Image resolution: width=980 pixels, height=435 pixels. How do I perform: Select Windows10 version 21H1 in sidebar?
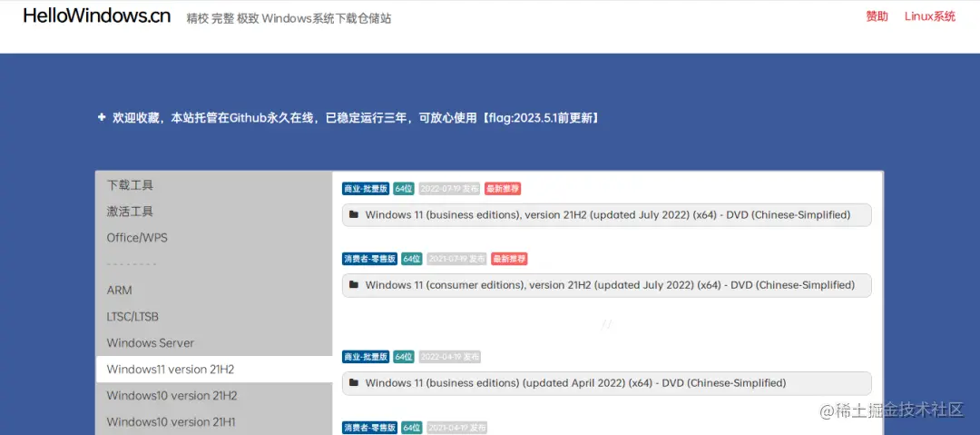tap(171, 422)
